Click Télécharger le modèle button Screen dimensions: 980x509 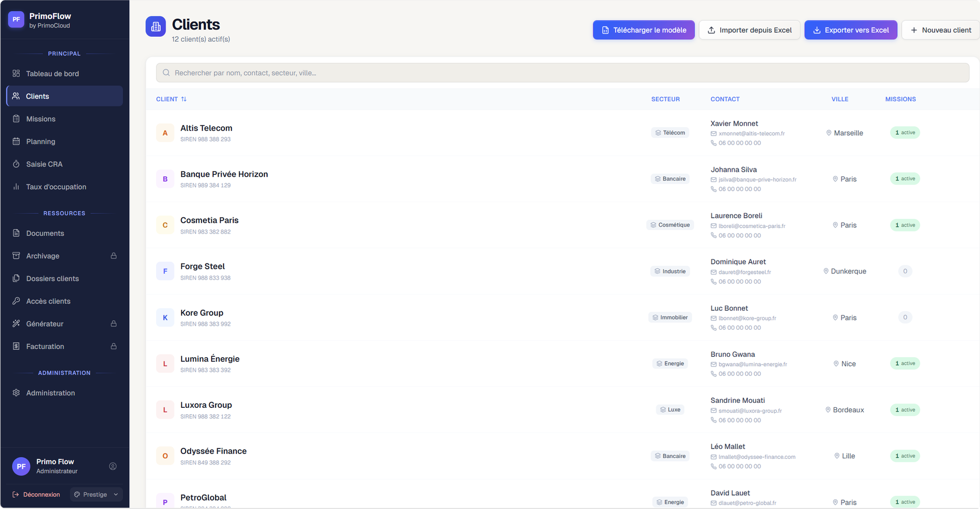(644, 30)
